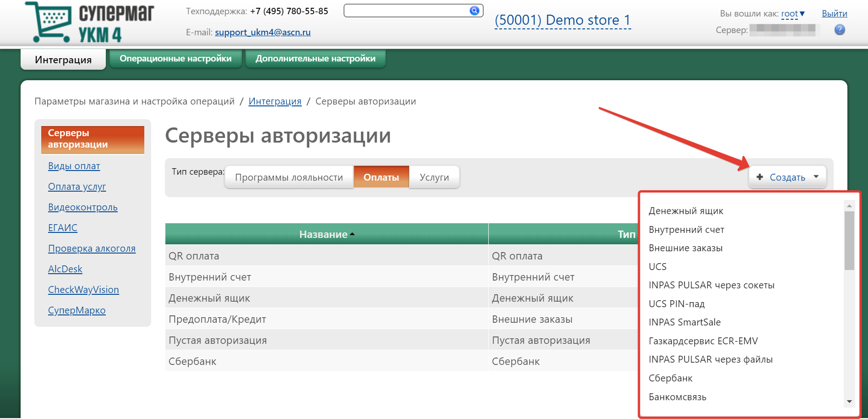Open the Внутренний счет row name
The height and width of the screenshot is (419, 868).
210,277
